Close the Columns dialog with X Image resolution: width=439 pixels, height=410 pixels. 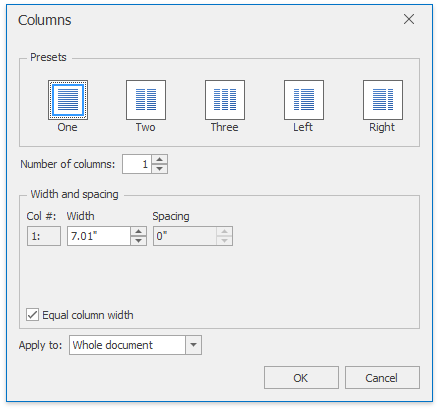409,19
